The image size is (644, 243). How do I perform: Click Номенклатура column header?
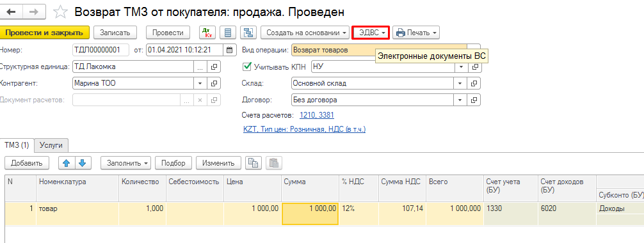(77, 189)
